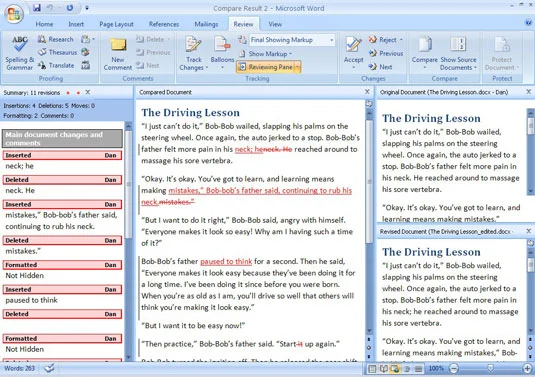
Task: Insert a New Comment
Action: (x=118, y=54)
